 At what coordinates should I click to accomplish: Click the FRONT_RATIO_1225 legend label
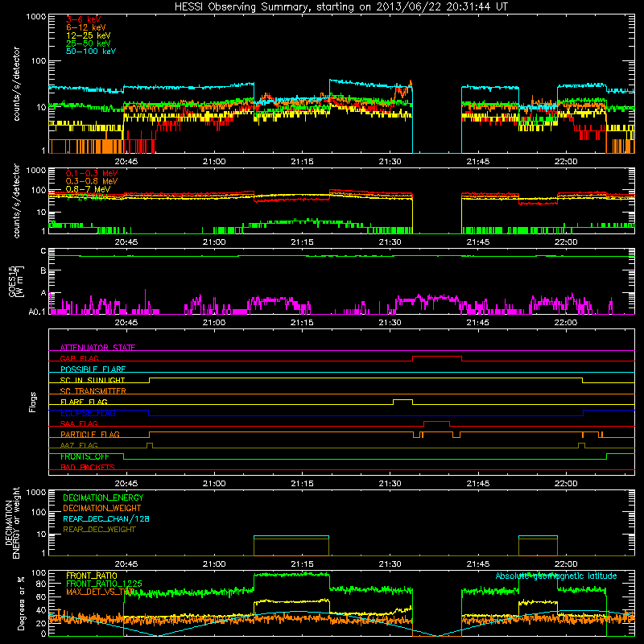pos(104,584)
